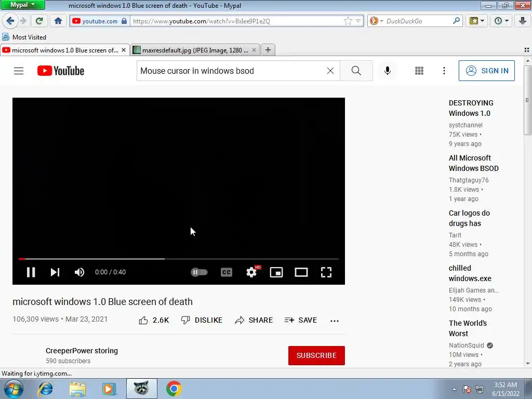Click the page vertical scrollbar thumb

(528, 100)
